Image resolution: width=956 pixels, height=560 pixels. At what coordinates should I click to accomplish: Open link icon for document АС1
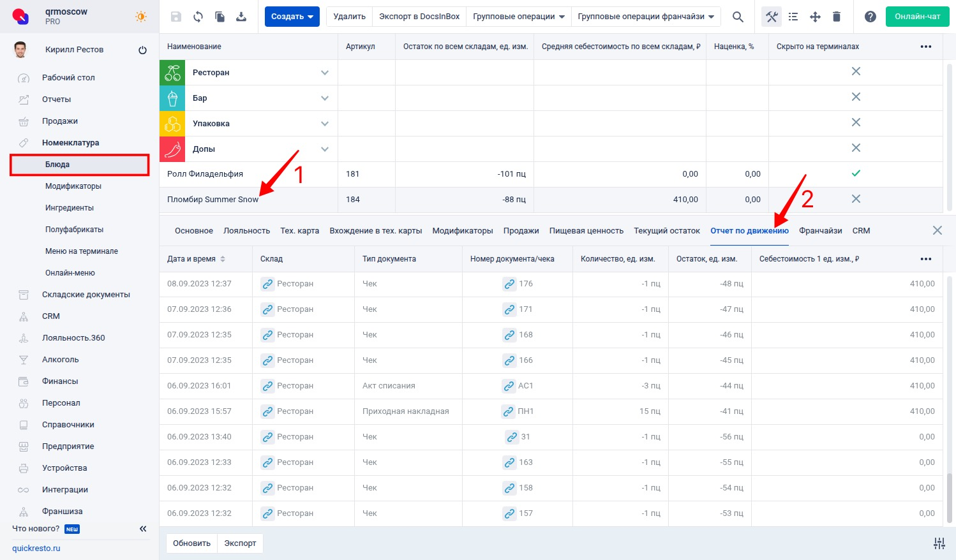pyautogui.click(x=508, y=386)
